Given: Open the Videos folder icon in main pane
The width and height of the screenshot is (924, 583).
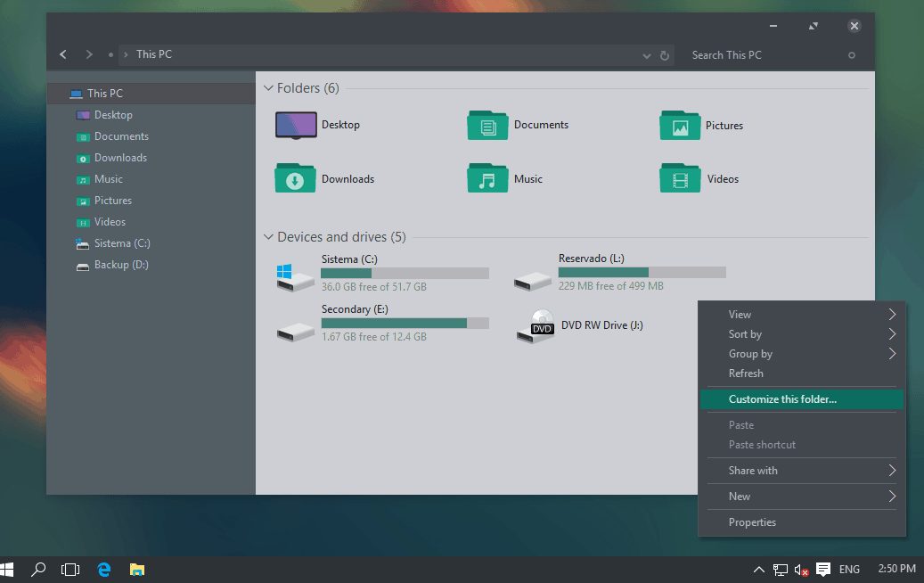Looking at the screenshot, I should [680, 178].
